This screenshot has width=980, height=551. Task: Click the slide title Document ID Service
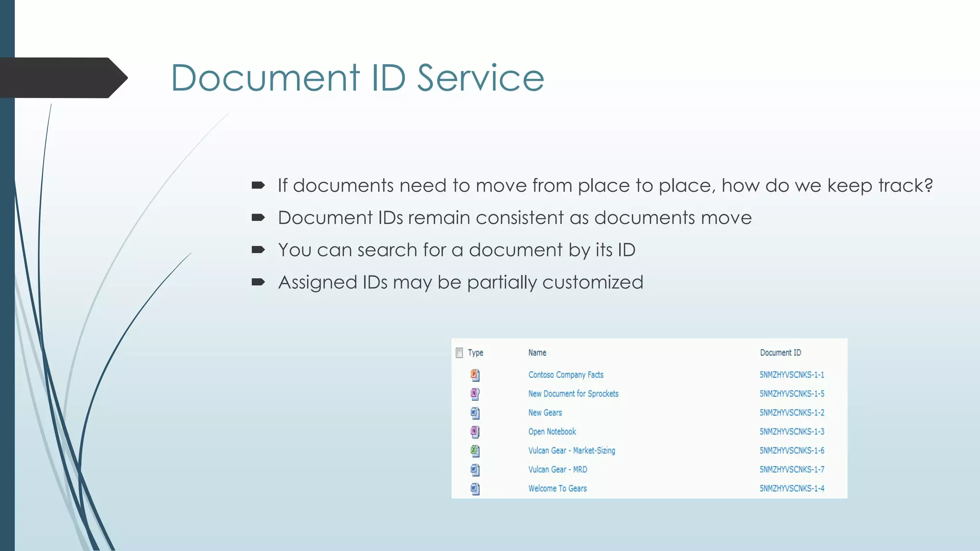click(357, 77)
